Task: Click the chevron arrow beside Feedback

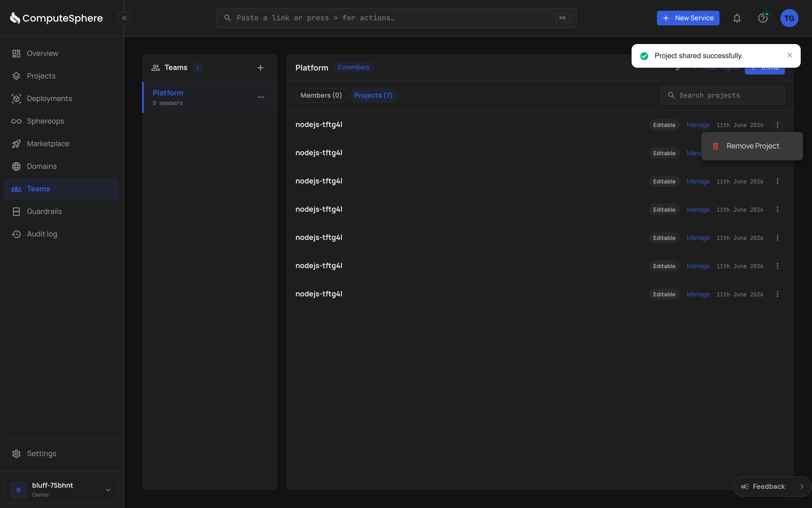Action: click(802, 487)
